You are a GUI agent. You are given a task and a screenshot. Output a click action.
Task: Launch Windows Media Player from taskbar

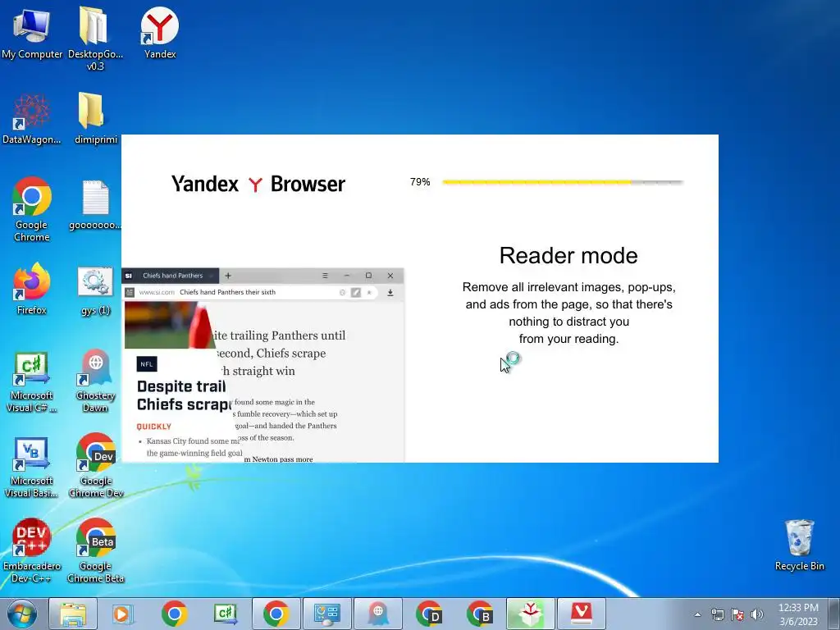tap(123, 614)
